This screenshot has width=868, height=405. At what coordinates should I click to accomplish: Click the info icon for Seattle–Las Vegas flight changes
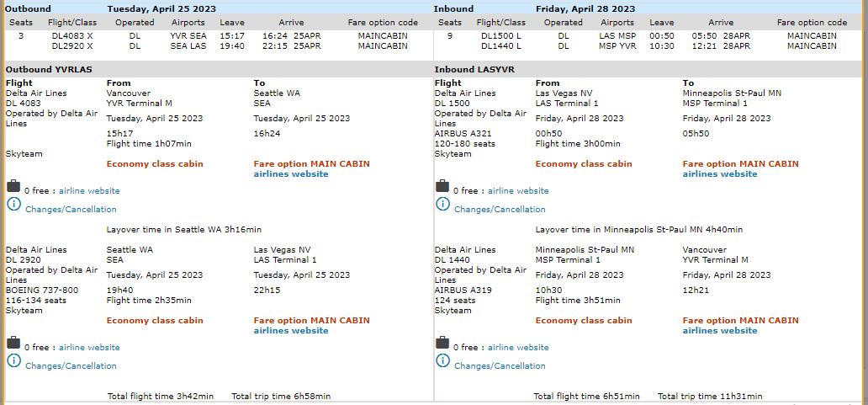[x=13, y=360]
